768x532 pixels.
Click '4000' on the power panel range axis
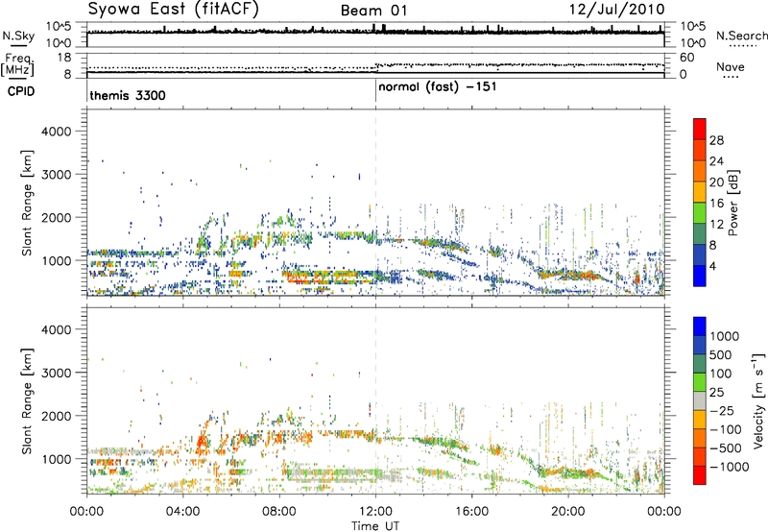coord(56,132)
